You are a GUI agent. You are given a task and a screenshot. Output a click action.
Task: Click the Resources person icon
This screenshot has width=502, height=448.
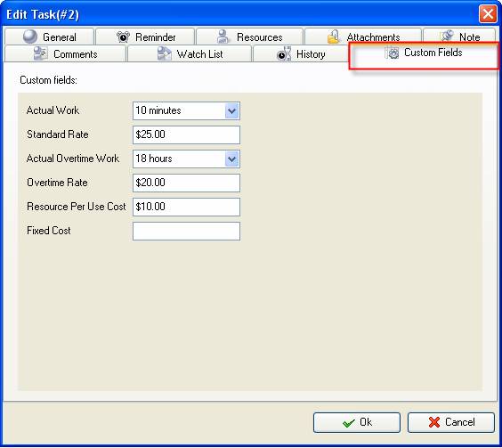(223, 37)
